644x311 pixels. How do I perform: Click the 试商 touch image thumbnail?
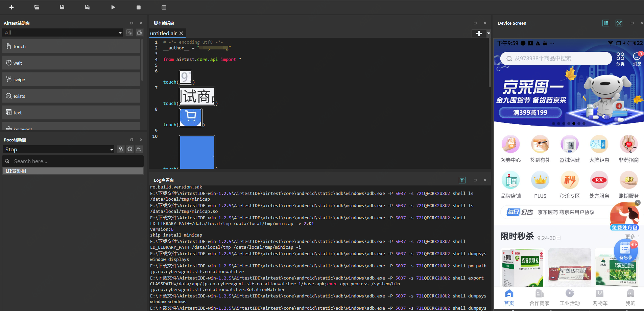197,96
